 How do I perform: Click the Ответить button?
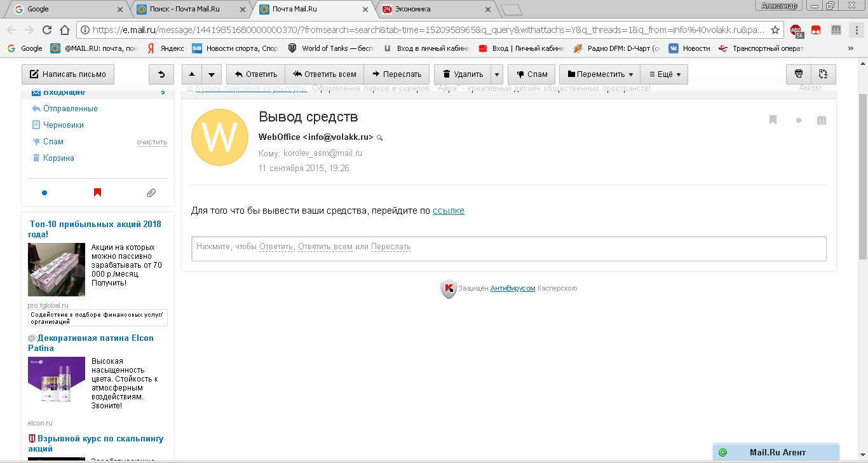[x=255, y=74]
